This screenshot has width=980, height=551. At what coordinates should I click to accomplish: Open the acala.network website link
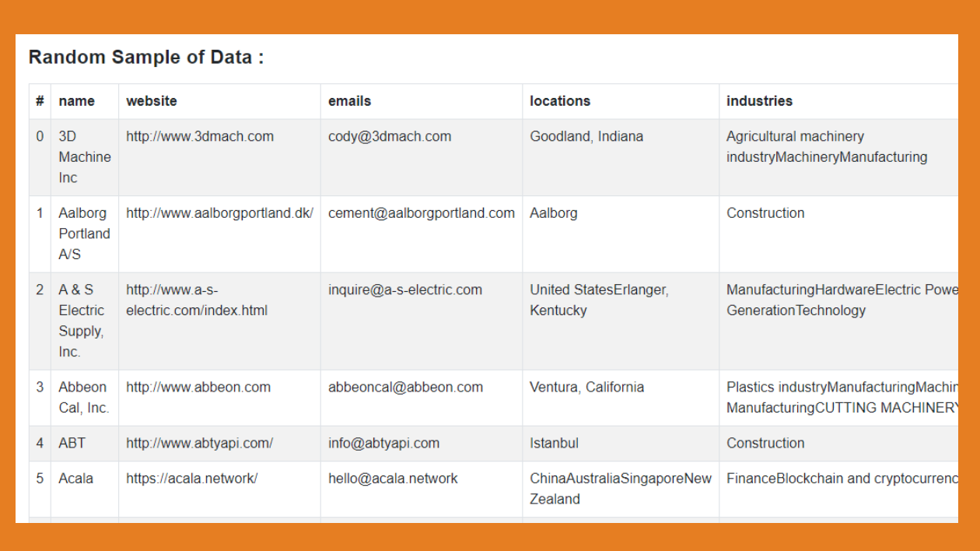191,479
